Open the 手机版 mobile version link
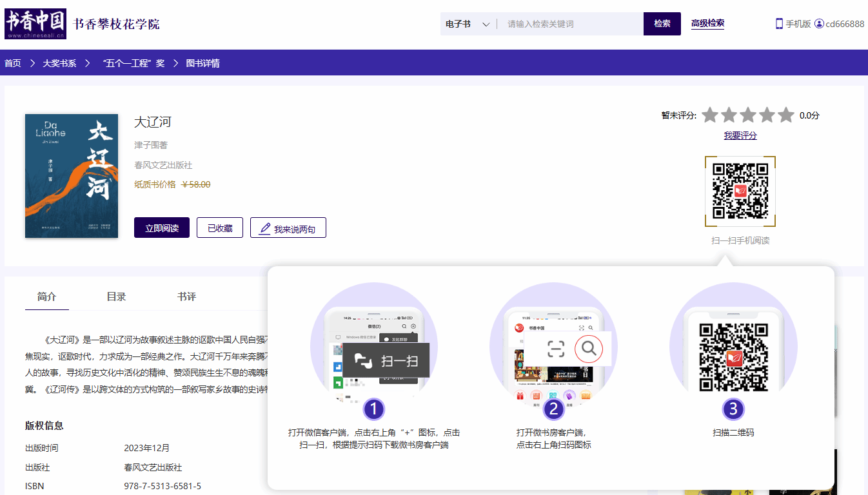The width and height of the screenshot is (868, 495). pos(793,24)
